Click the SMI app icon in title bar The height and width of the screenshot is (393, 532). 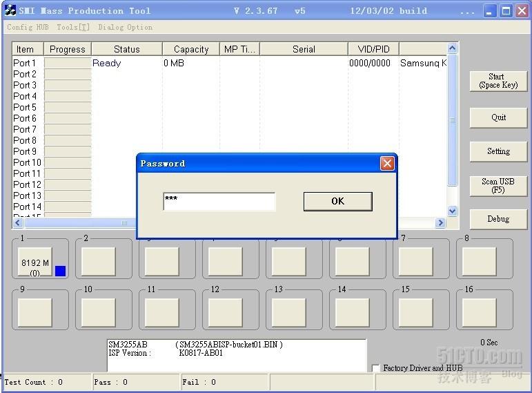tap(10, 10)
